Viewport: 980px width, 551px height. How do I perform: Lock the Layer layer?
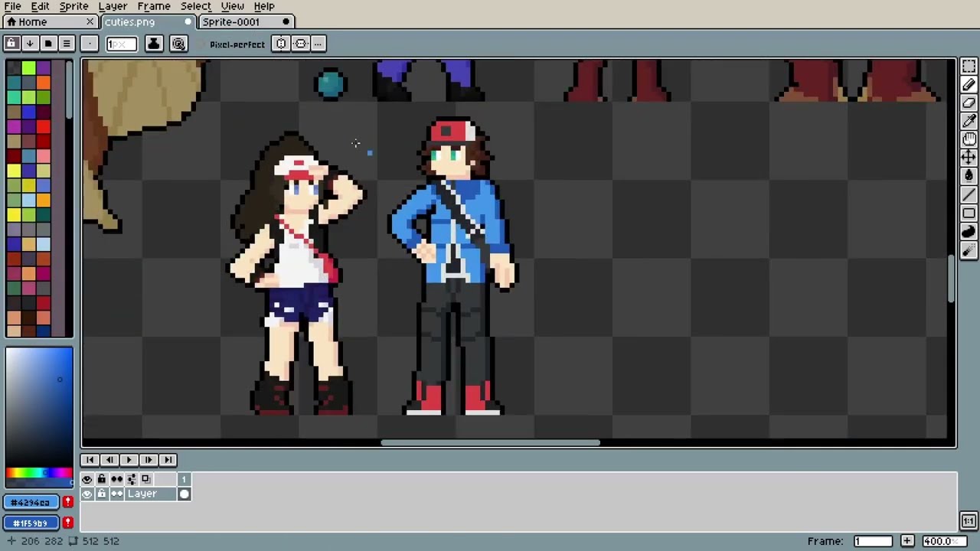pos(102,494)
